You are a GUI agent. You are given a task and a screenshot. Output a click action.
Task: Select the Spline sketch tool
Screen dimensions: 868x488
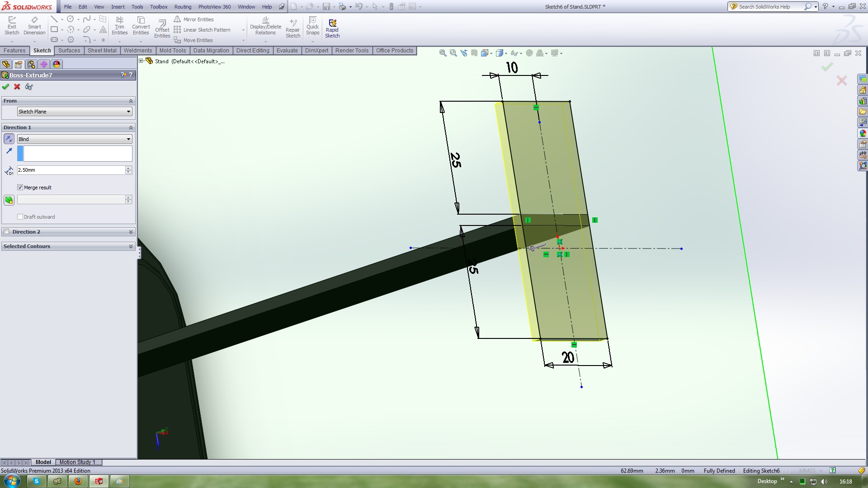87,19
